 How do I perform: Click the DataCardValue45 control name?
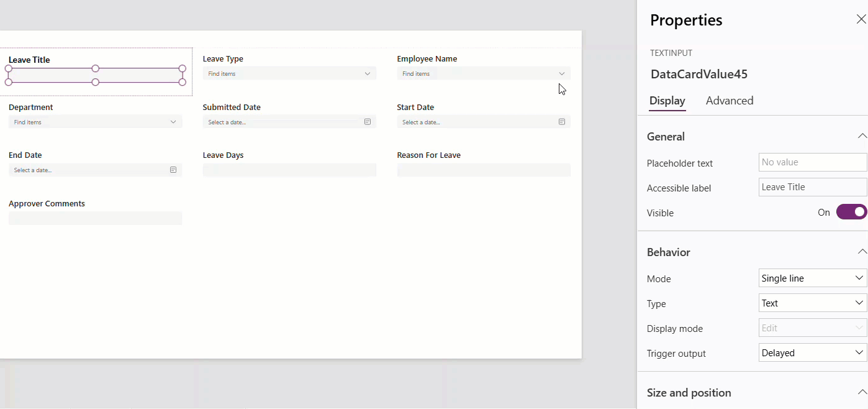pyautogui.click(x=699, y=75)
